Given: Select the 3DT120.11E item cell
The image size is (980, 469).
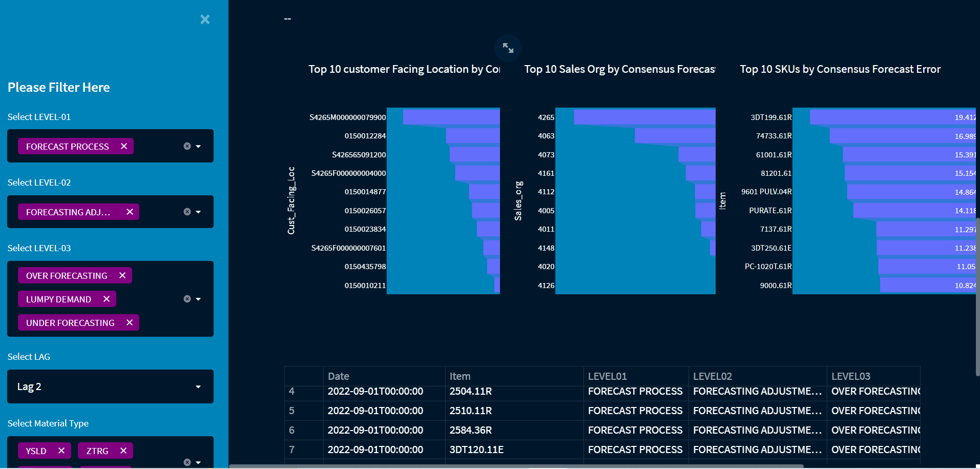Looking at the screenshot, I should click(x=514, y=450).
